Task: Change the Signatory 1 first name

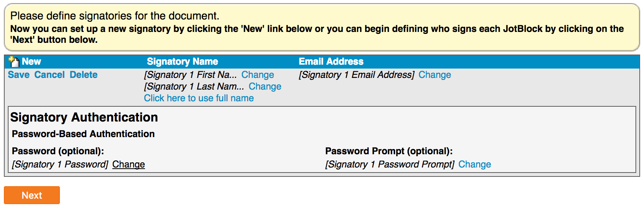Action: coord(257,75)
